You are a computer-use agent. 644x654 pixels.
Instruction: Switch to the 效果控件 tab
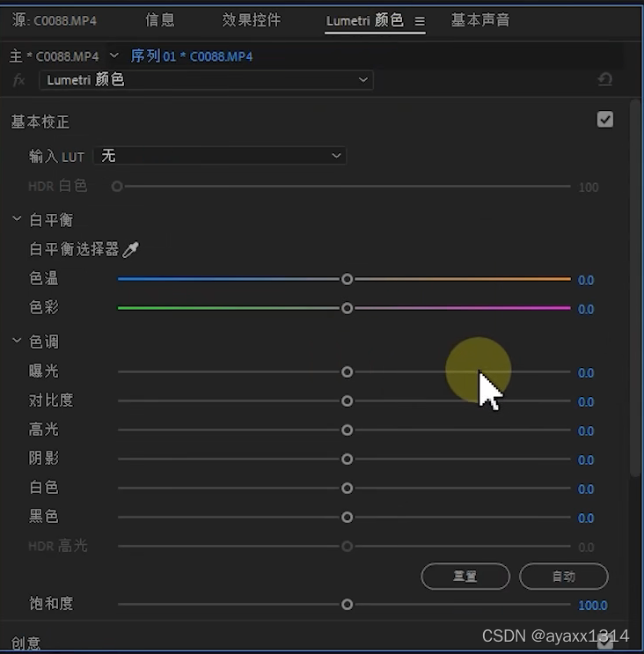point(252,20)
